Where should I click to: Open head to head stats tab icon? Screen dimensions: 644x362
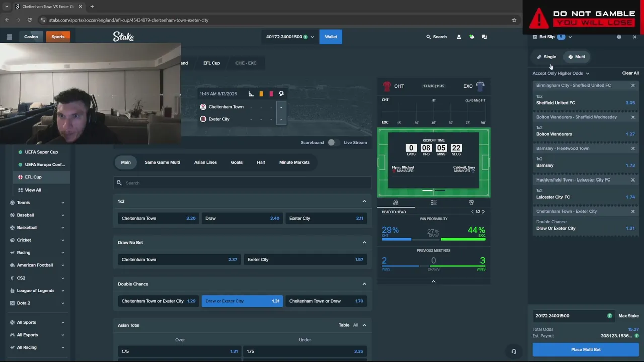coord(396,202)
